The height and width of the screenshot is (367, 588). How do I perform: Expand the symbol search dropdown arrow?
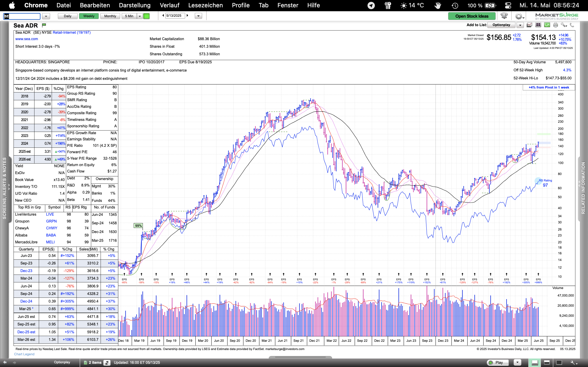[x=46, y=16]
